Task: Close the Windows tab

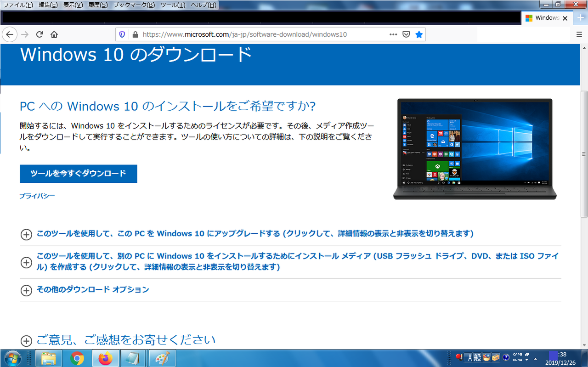Action: point(565,18)
